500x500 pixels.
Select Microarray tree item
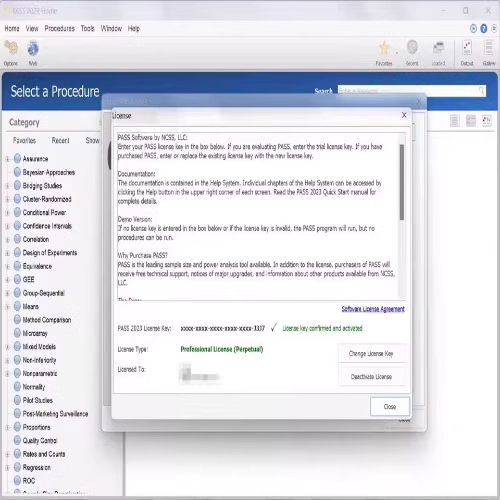point(35,333)
